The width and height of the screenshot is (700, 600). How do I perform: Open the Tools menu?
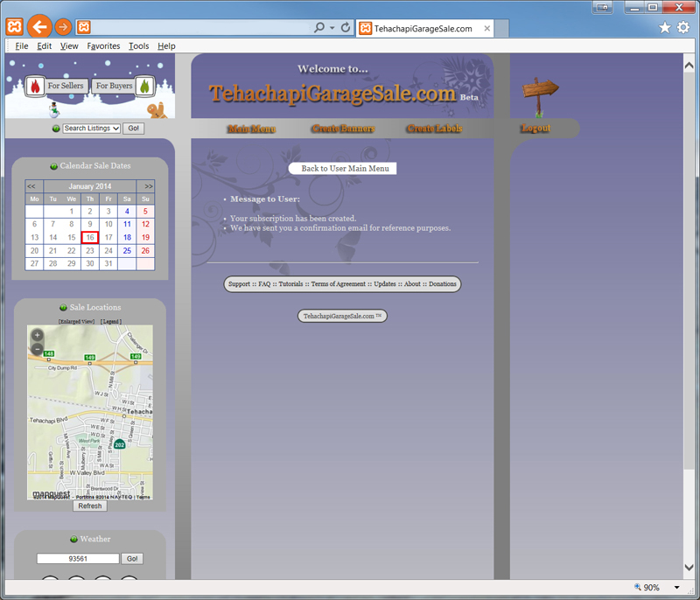tap(139, 46)
